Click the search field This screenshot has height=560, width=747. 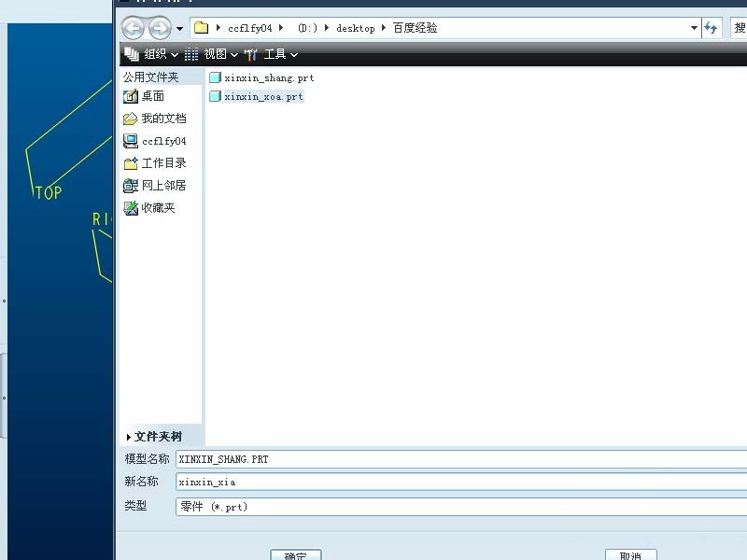(x=739, y=28)
